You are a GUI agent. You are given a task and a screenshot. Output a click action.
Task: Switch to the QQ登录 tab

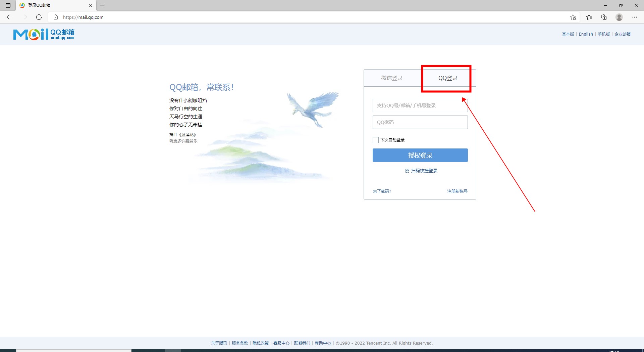pyautogui.click(x=448, y=78)
